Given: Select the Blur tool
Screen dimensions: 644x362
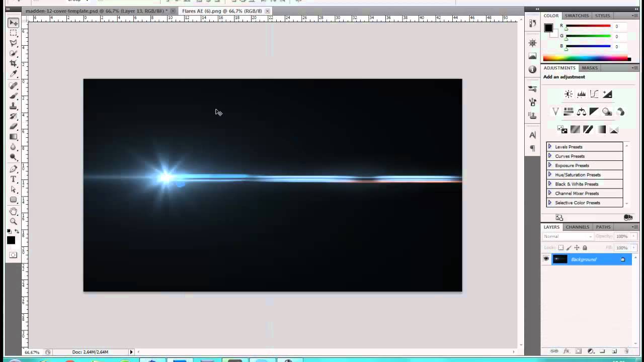Looking at the screenshot, I should pos(14,147).
